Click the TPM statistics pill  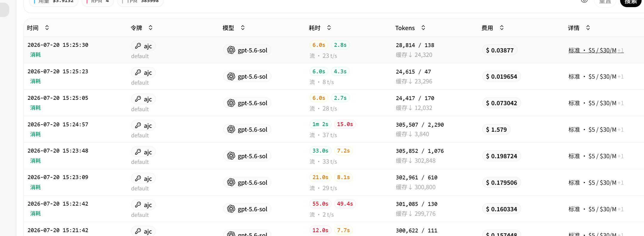[x=141, y=1]
